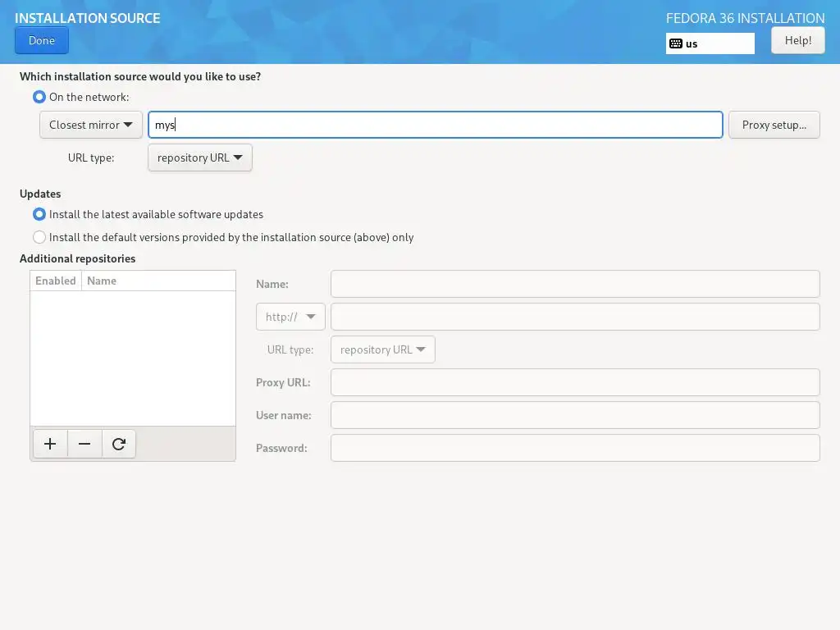This screenshot has height=630, width=840.
Task: Click the User name input field
Action: pyautogui.click(x=575, y=415)
